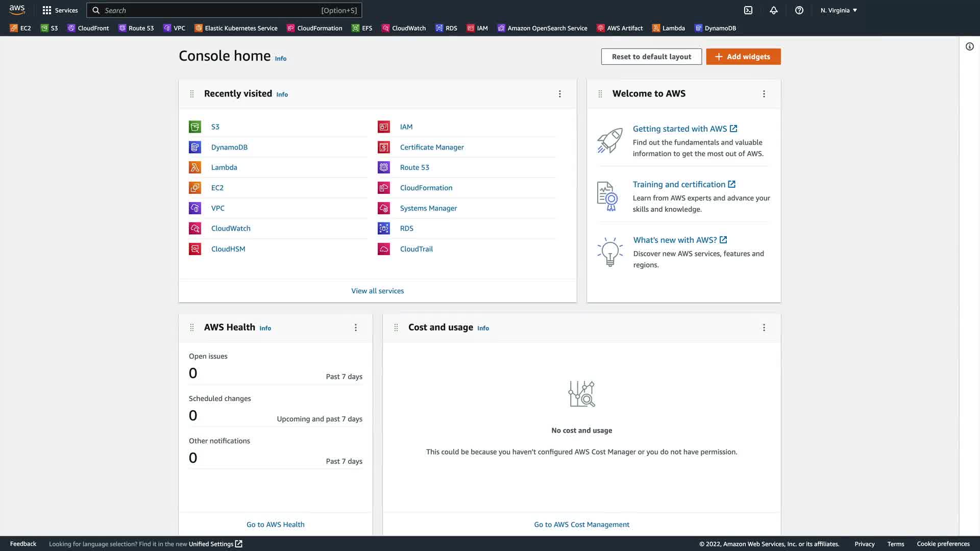Image resolution: width=980 pixels, height=551 pixels.
Task: Click Reset to default layout button
Action: 651,57
